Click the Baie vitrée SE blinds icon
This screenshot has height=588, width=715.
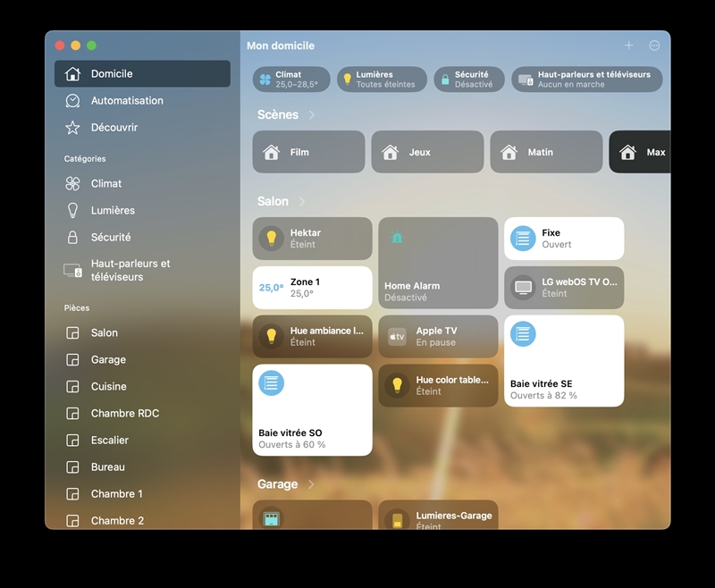523,334
